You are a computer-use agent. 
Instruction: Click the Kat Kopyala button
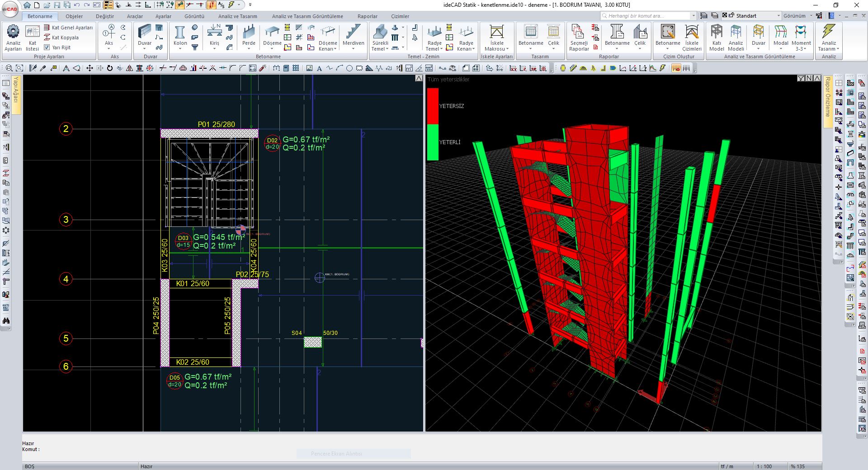[61, 38]
